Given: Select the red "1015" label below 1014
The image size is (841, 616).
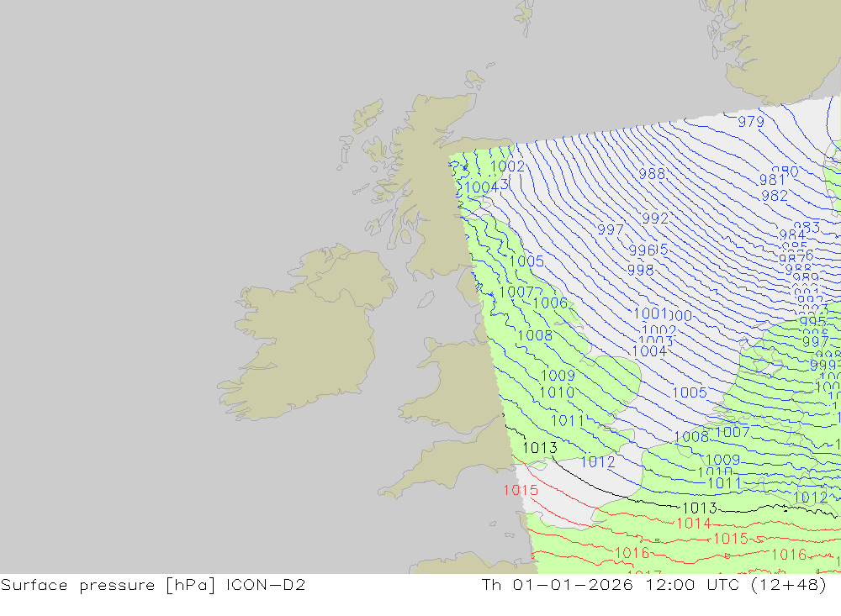Looking at the screenshot, I should [x=731, y=538].
